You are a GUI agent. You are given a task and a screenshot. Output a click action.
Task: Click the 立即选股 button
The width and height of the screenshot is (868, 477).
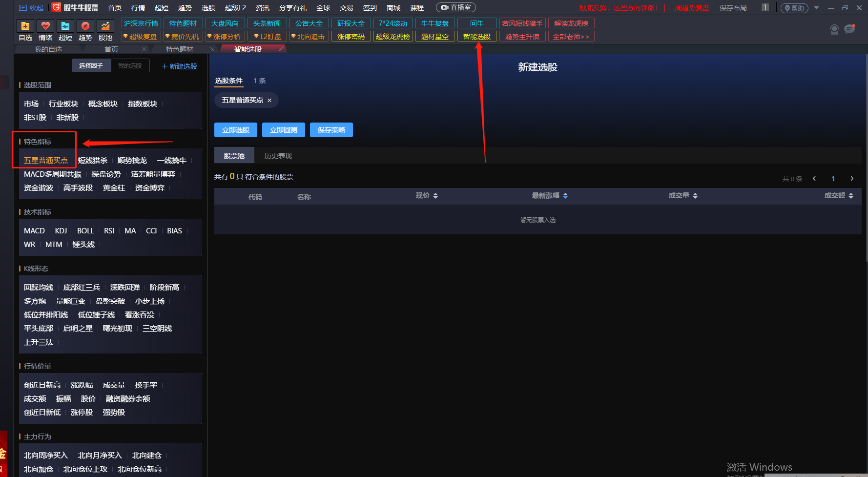(235, 130)
